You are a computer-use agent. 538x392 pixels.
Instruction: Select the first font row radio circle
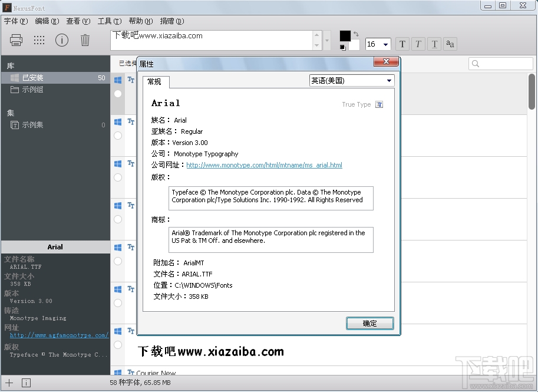click(118, 94)
